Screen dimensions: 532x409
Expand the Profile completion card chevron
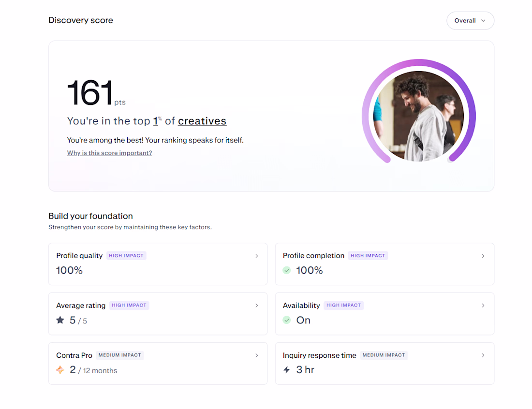pyautogui.click(x=483, y=256)
